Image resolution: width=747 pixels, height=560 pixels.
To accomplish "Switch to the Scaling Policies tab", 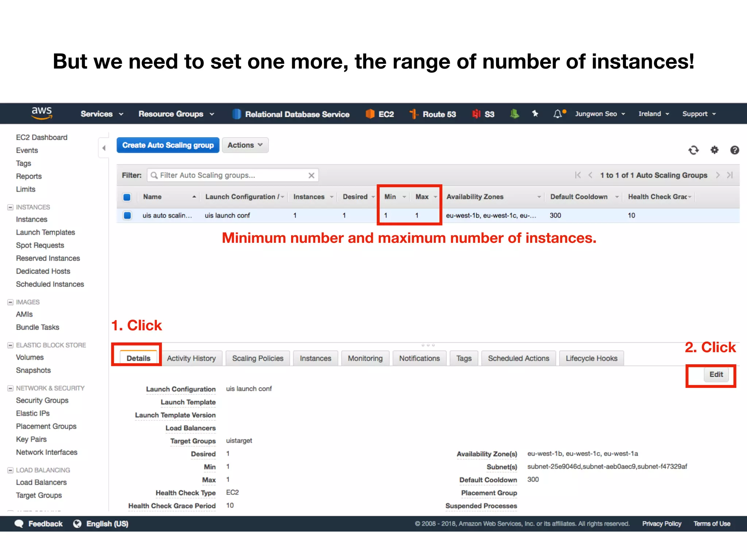I will [x=258, y=358].
